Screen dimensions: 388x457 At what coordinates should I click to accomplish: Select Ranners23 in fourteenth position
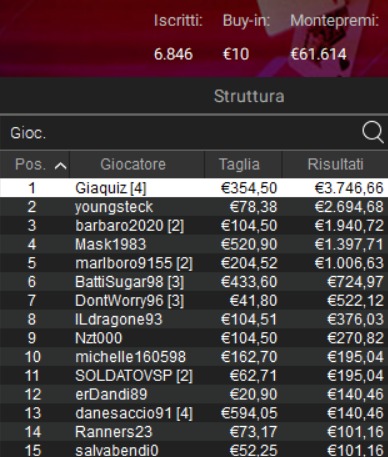click(x=194, y=432)
